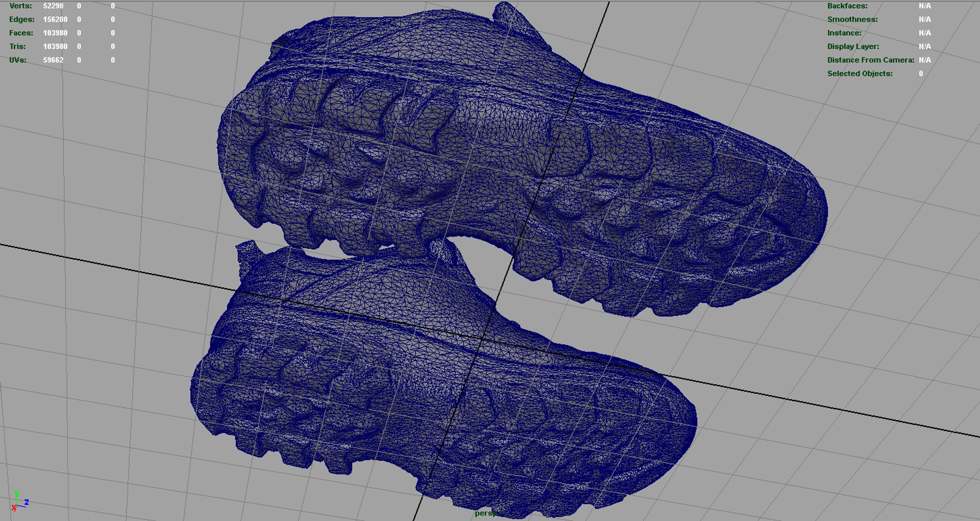Click the Faces label in heads-up display
The width and height of the screenshot is (980, 521).
[x=21, y=33]
